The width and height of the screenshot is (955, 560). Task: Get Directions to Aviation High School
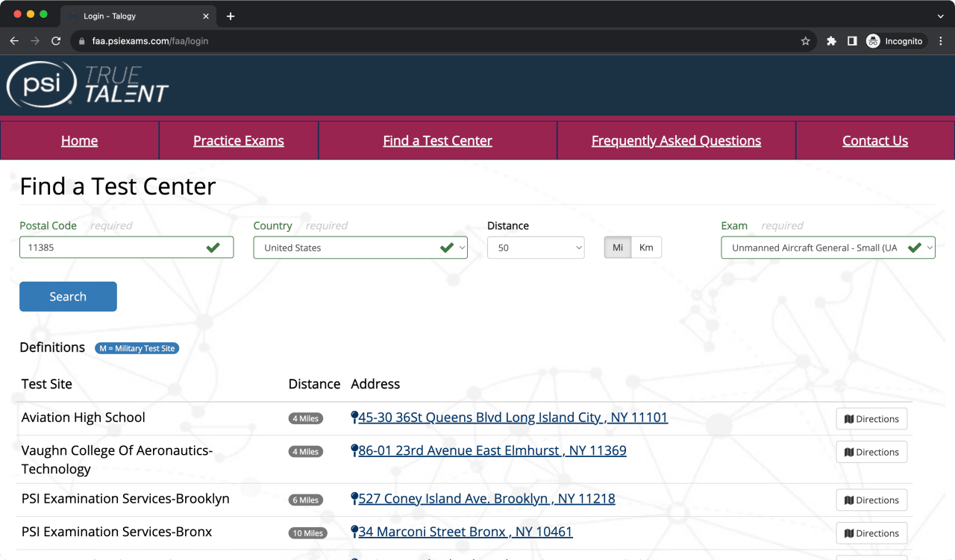pyautogui.click(x=871, y=419)
